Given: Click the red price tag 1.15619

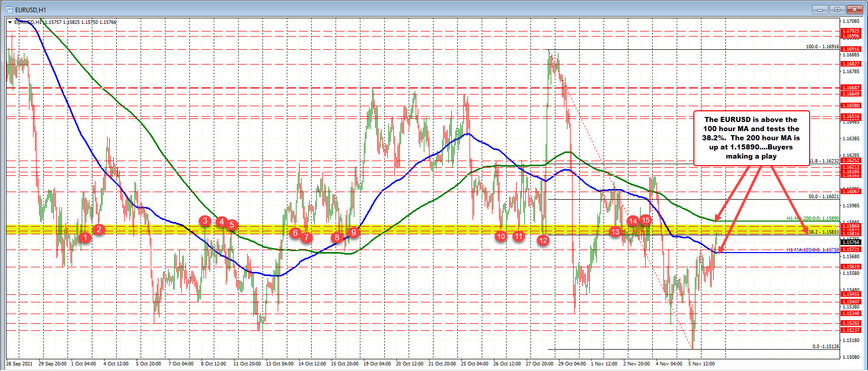Looking at the screenshot, I should pos(851,267).
